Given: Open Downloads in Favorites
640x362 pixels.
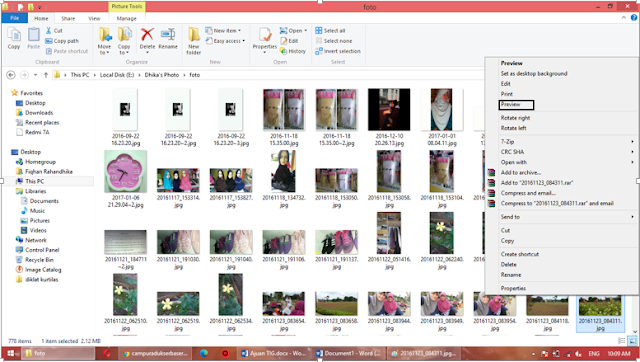Looking at the screenshot, I should coord(39,113).
